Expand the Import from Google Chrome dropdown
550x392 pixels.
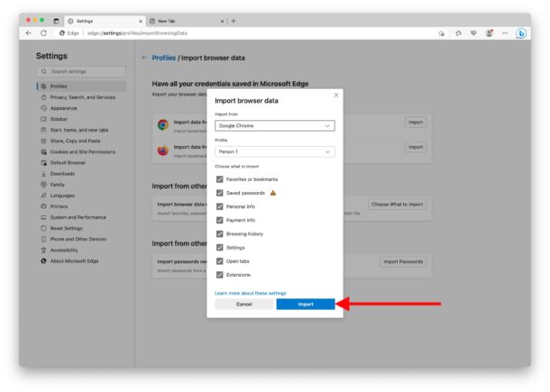pos(274,126)
